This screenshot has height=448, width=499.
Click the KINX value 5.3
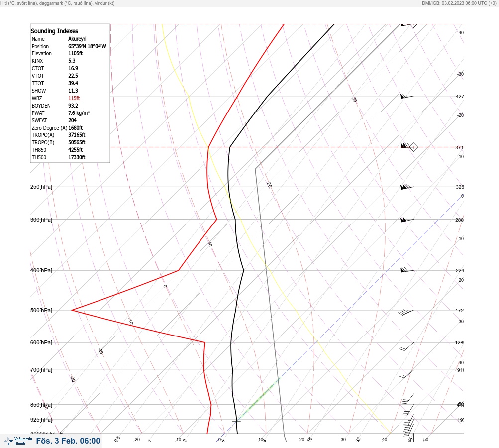72,61
